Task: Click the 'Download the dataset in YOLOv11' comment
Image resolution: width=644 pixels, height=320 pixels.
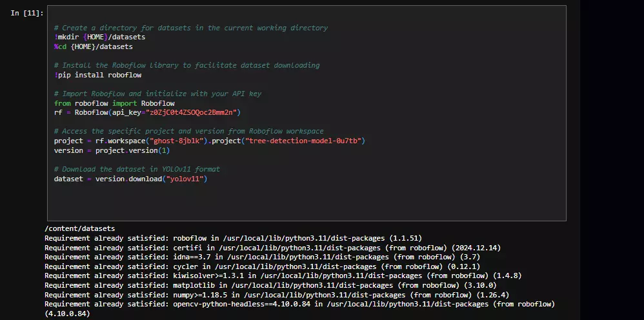Action: [137, 169]
